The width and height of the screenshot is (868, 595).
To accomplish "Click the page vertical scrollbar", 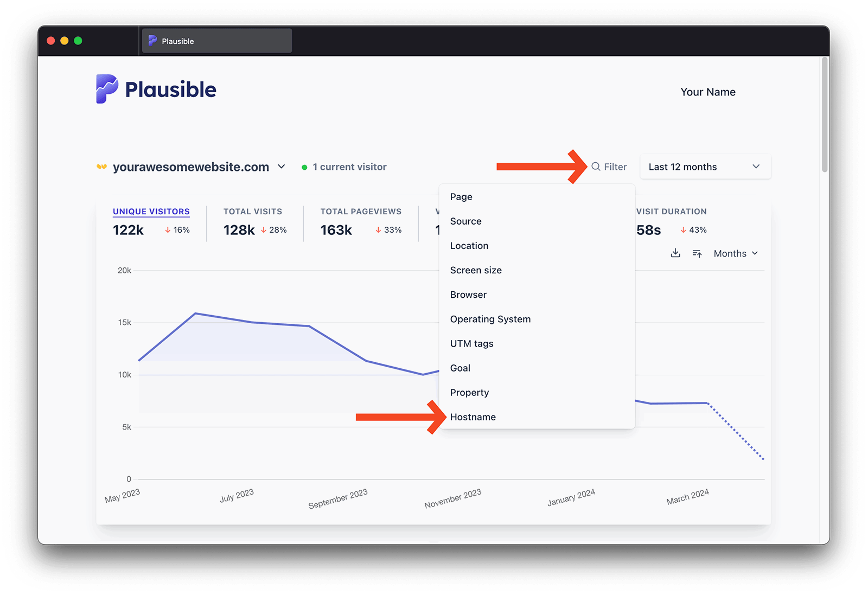I will [825, 115].
